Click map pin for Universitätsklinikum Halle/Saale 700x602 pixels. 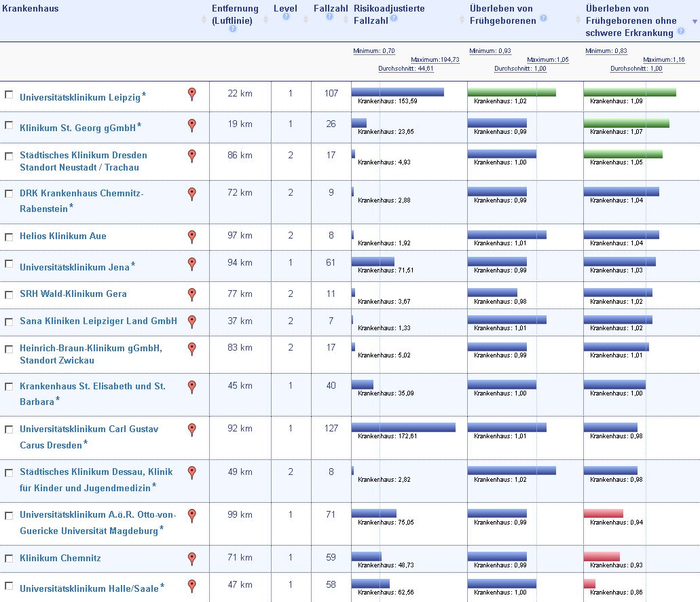[192, 586]
